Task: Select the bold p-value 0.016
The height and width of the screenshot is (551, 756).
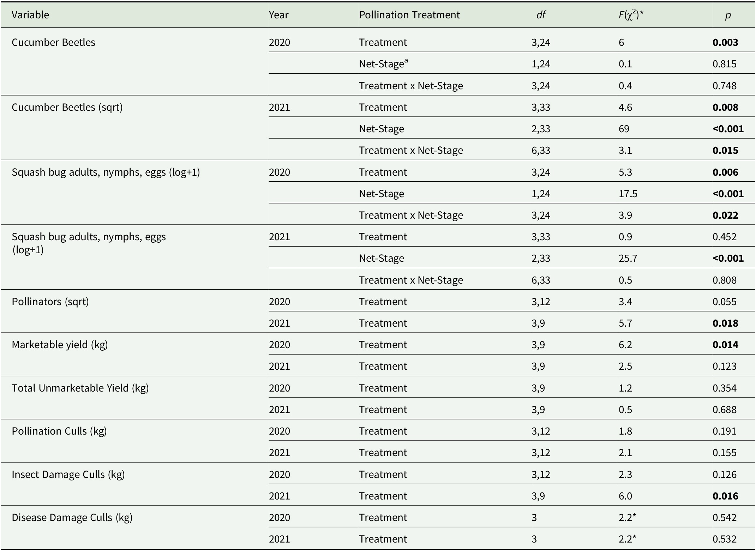Action: (725, 496)
